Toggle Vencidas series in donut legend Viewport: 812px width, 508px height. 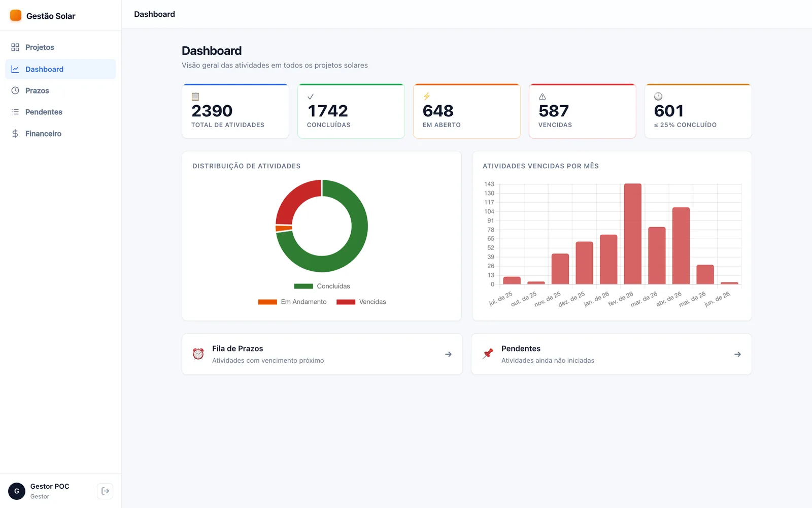click(361, 302)
